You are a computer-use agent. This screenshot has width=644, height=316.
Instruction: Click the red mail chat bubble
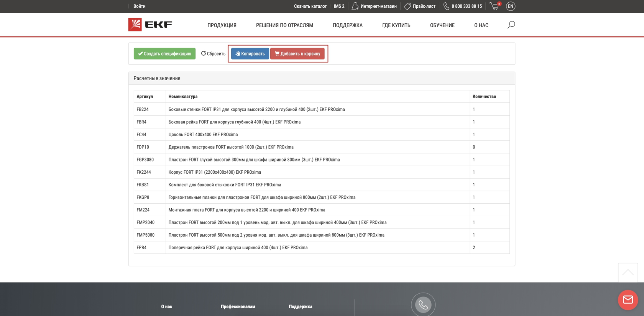(x=628, y=300)
